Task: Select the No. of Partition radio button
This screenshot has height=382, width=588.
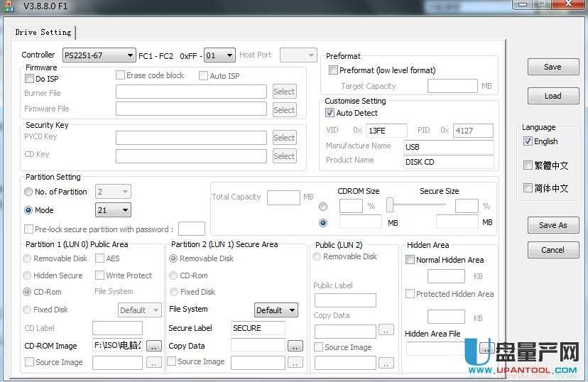Action: (x=28, y=192)
